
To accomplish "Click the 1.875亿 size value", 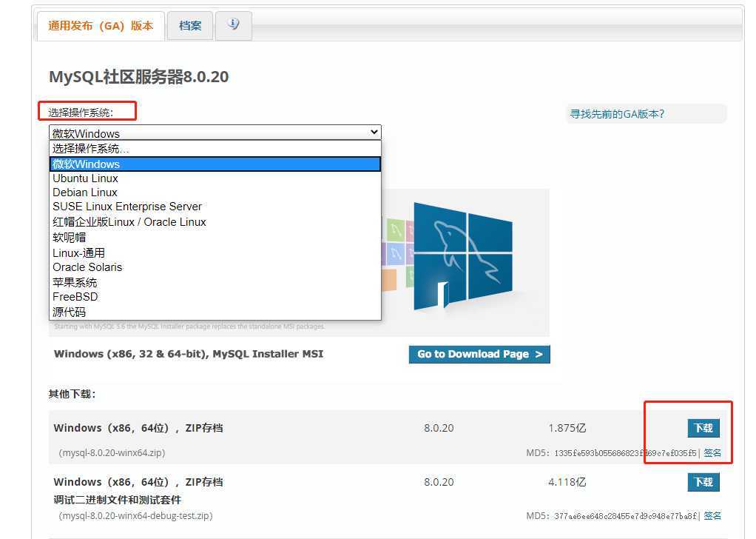I will click(x=567, y=428).
